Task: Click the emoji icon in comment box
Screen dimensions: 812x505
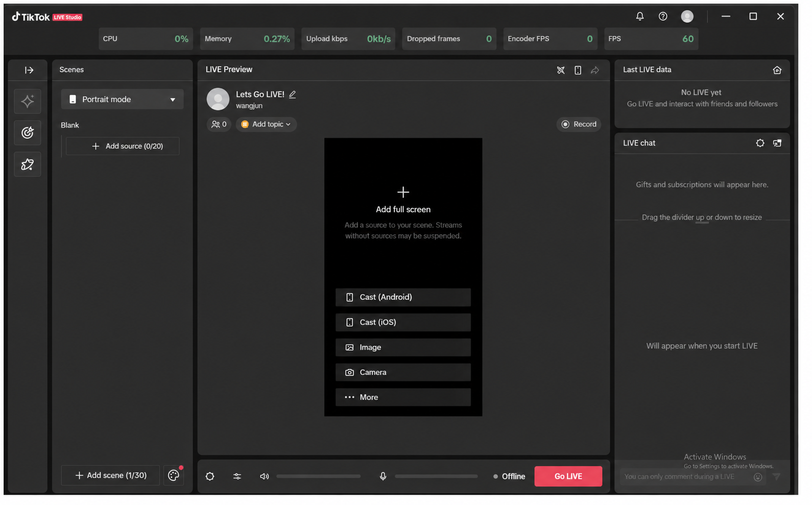Action: click(x=758, y=477)
